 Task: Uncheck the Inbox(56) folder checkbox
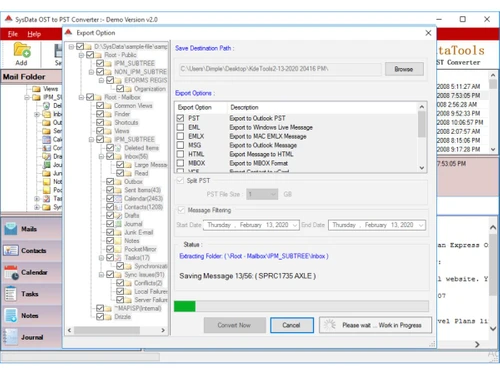pos(110,156)
